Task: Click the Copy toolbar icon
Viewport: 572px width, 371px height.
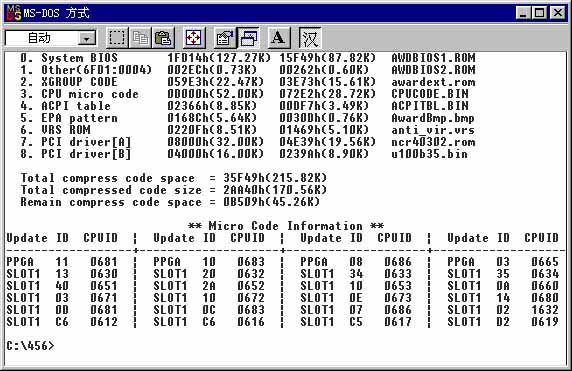Action: pyautogui.click(x=140, y=38)
